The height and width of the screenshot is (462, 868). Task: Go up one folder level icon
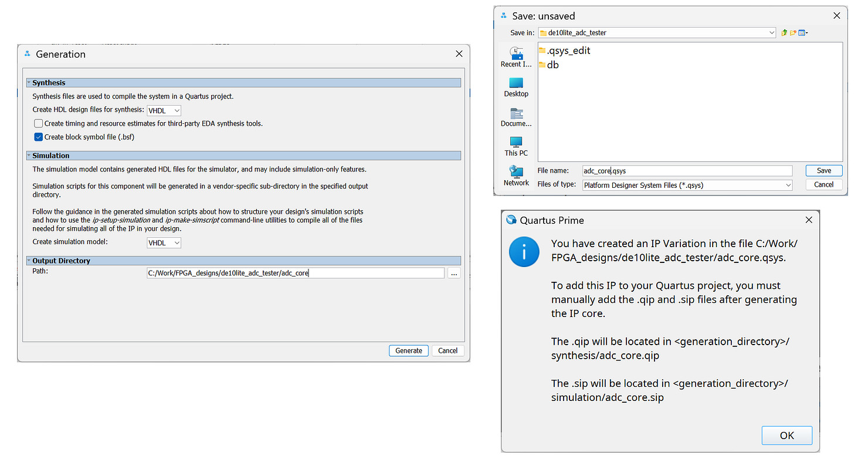point(784,33)
